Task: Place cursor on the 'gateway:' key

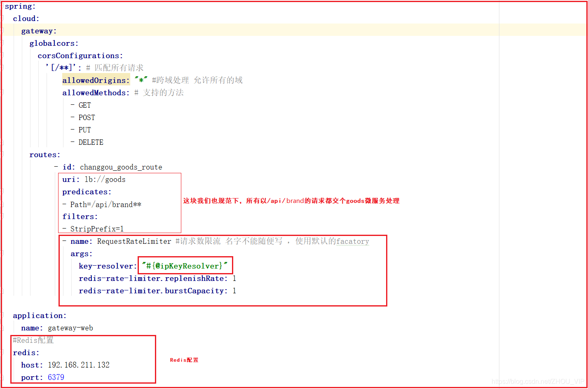Action: [x=39, y=31]
